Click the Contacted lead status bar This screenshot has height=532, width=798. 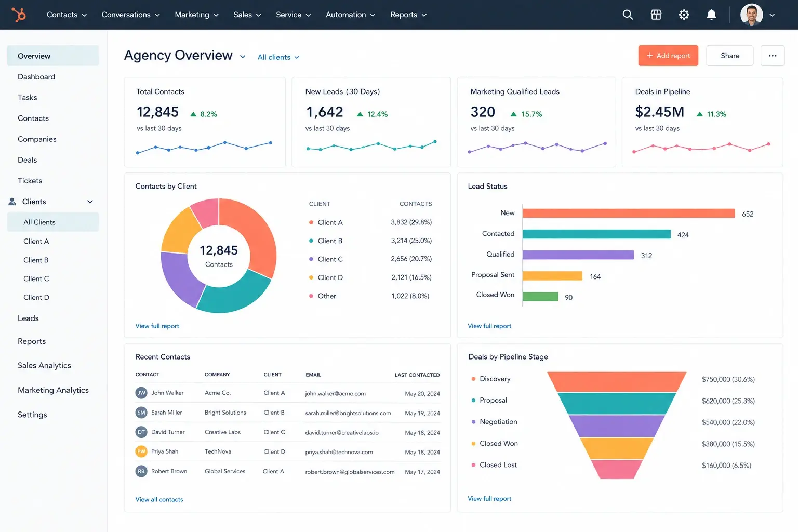(596, 234)
